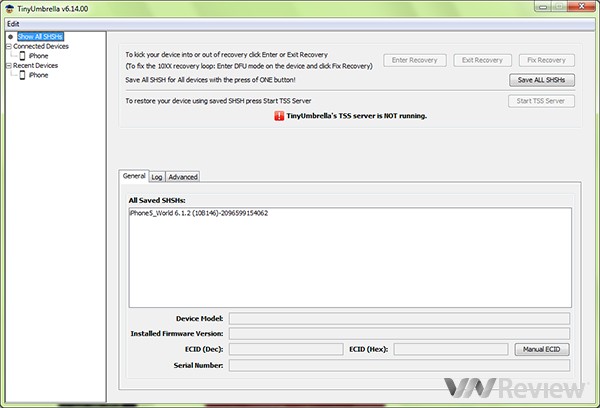Select iPhone5_World 6.1.2 saved SHSH entry
Viewport: 600px width, 408px height.
pos(199,213)
